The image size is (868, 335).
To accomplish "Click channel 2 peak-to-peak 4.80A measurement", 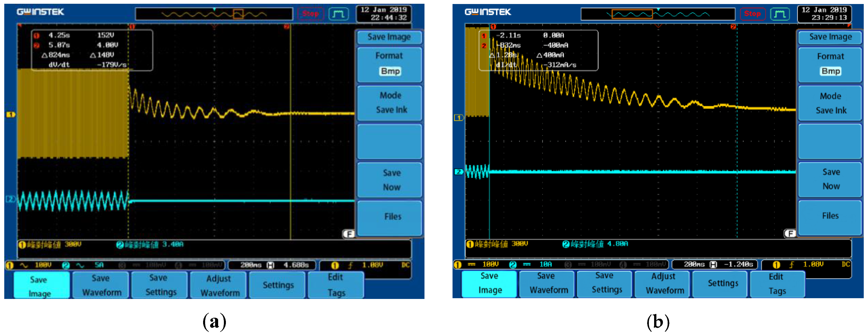I will 595,244.
